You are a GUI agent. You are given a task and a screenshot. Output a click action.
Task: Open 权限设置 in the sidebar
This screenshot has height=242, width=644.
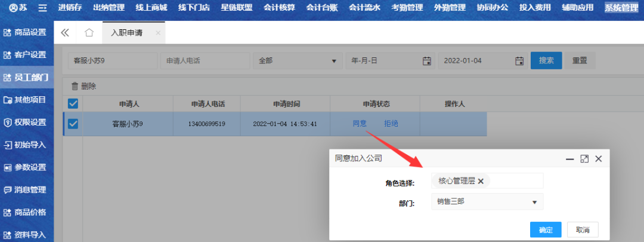point(27,122)
